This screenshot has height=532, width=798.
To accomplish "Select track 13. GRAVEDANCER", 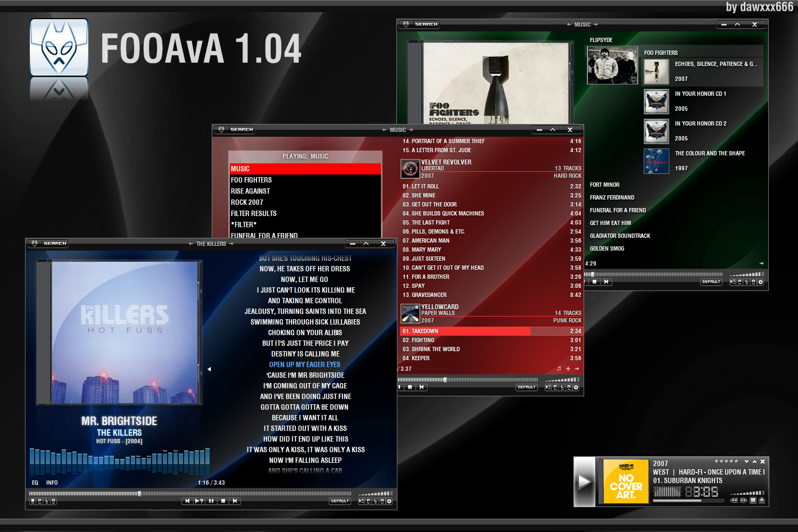I will 491,295.
